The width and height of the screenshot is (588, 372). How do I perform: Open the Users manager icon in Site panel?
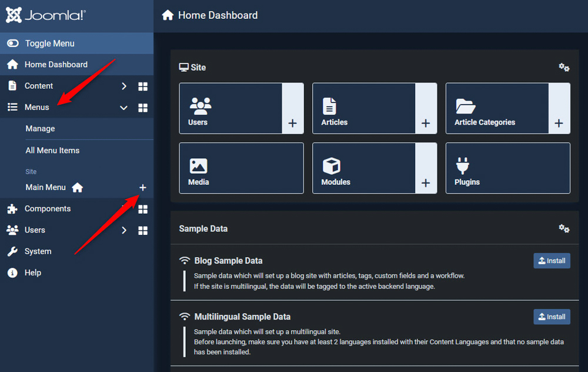201,105
